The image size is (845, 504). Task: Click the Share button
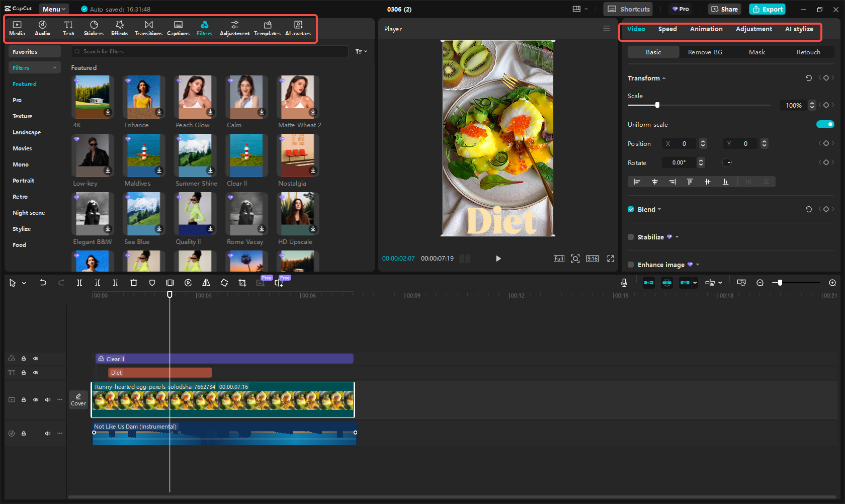[724, 9]
